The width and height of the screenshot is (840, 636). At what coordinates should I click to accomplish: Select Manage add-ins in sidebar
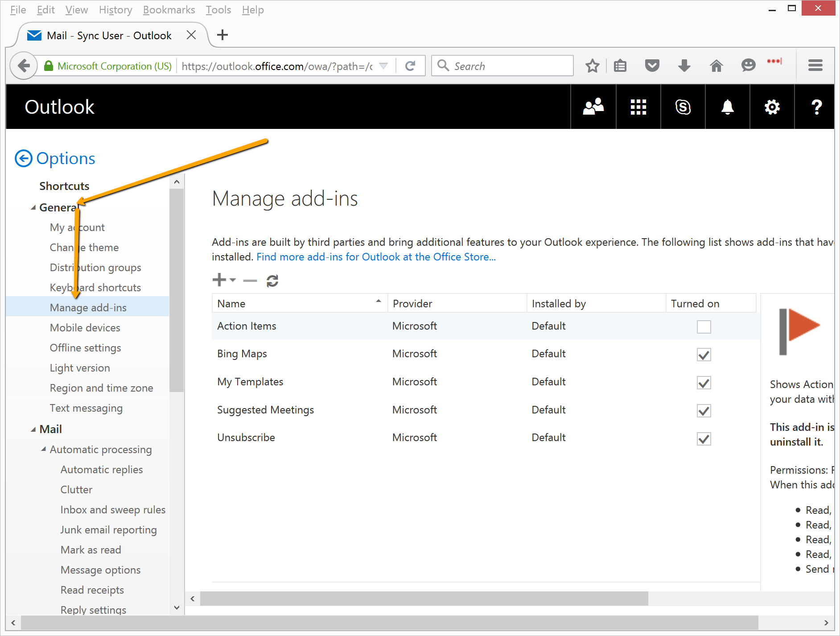[x=88, y=308]
